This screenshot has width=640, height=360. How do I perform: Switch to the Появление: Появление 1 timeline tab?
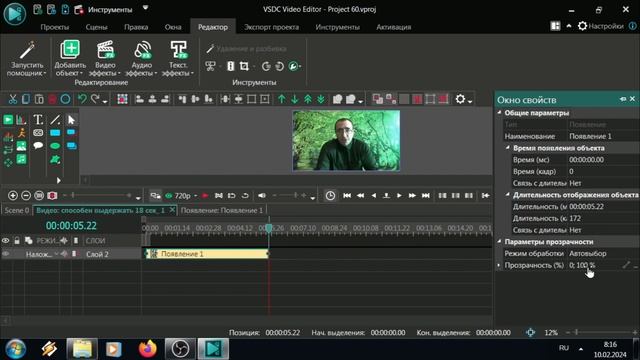222,210
